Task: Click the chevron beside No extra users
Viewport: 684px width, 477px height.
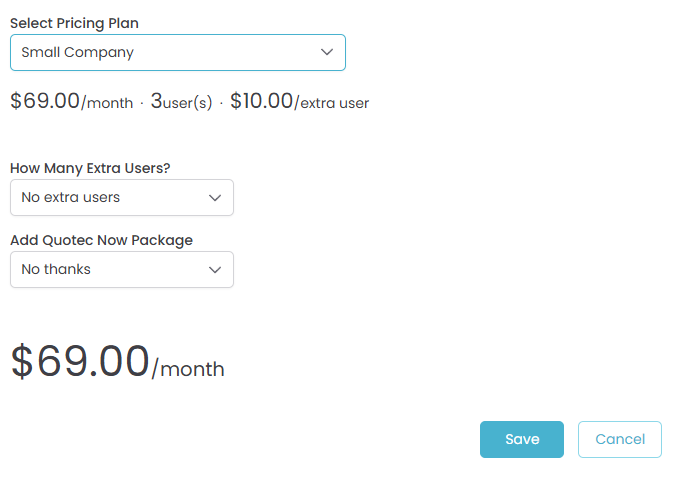Action: [x=215, y=198]
